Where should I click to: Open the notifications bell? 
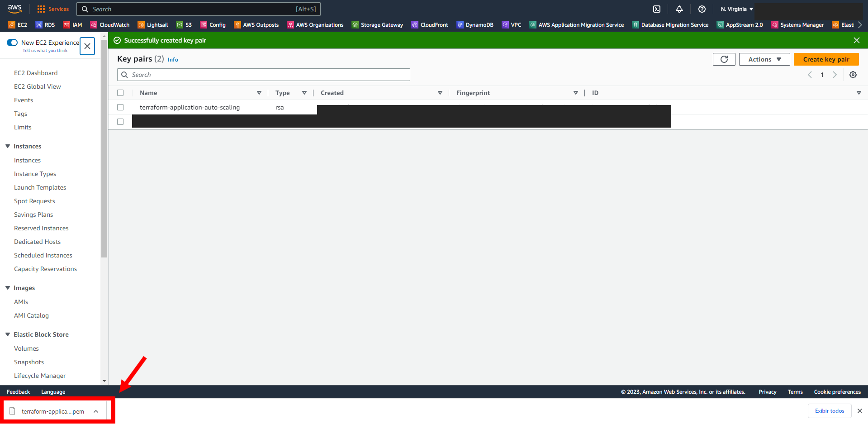coord(679,9)
